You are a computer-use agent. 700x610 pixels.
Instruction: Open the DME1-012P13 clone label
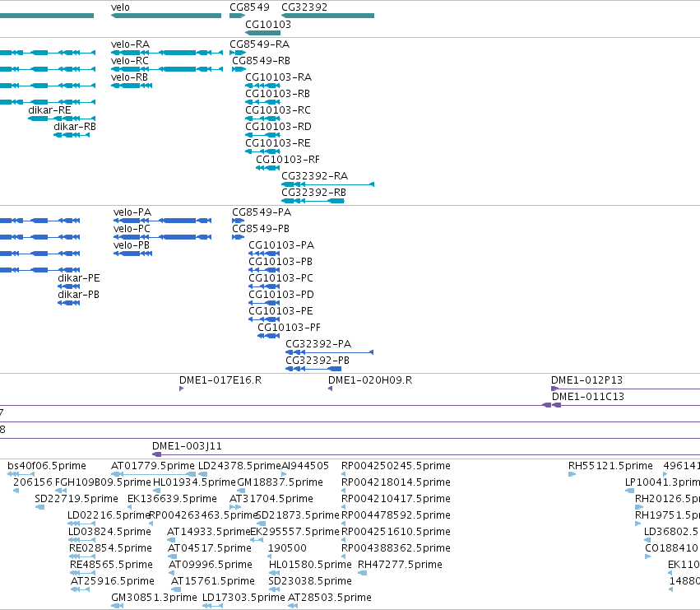[586, 380]
